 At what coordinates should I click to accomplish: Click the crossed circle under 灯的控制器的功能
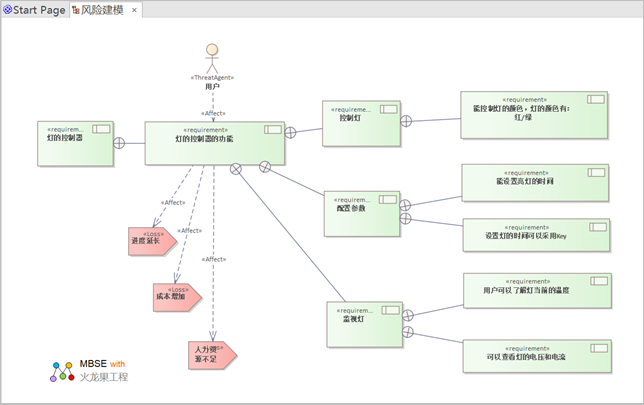(x=236, y=169)
